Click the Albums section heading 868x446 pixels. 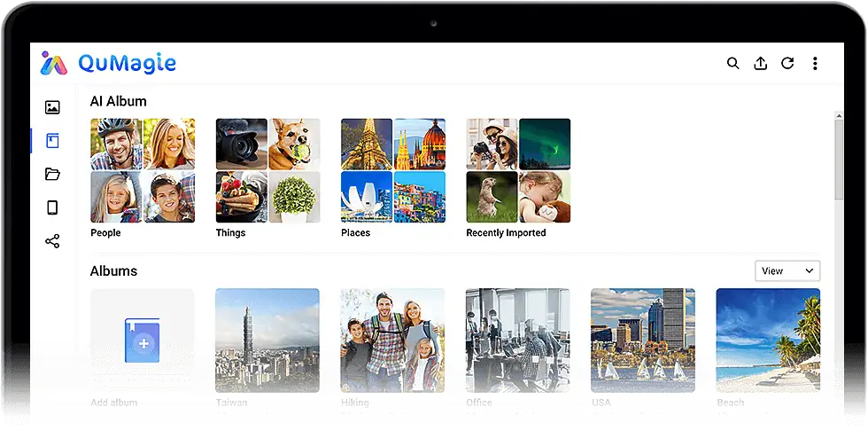(x=113, y=271)
